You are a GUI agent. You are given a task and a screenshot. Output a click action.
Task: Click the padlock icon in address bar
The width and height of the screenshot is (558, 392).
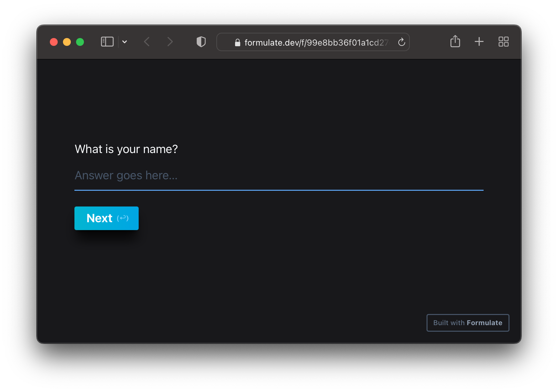(238, 43)
